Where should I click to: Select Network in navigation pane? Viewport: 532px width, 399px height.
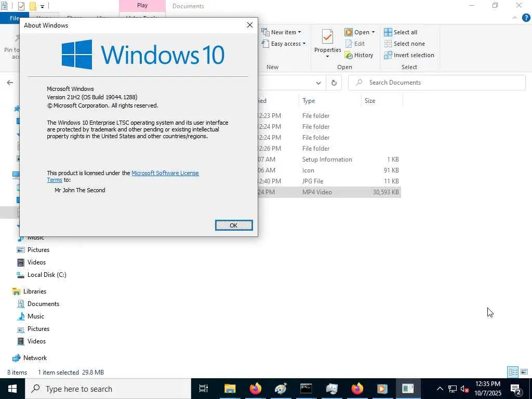pyautogui.click(x=30, y=358)
